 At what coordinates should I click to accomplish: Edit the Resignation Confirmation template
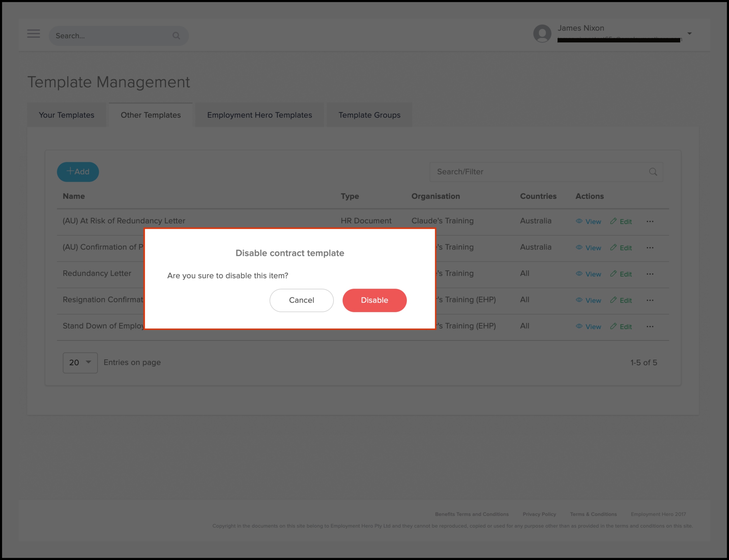click(x=621, y=300)
